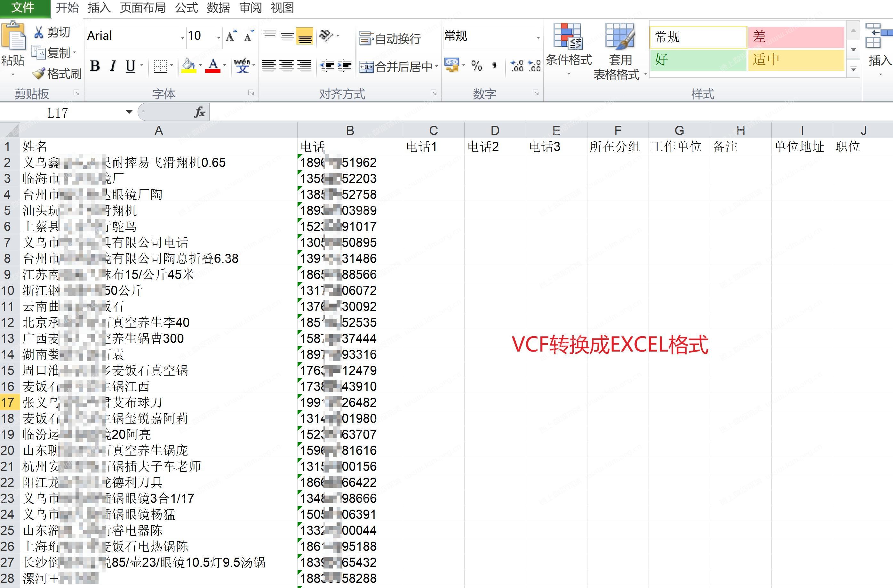Apply the 好 good cell style
Image resolution: width=893 pixels, height=588 pixels.
coord(698,60)
